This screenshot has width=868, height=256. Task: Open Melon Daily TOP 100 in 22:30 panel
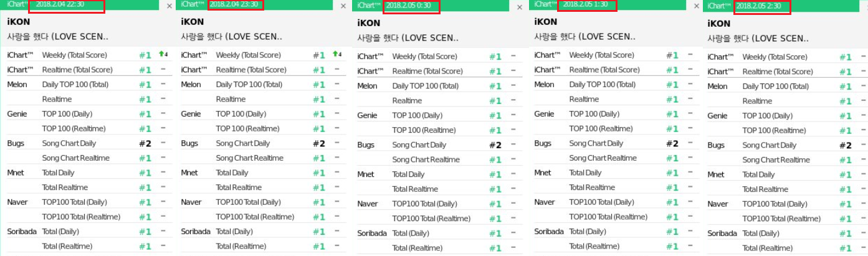coord(75,84)
